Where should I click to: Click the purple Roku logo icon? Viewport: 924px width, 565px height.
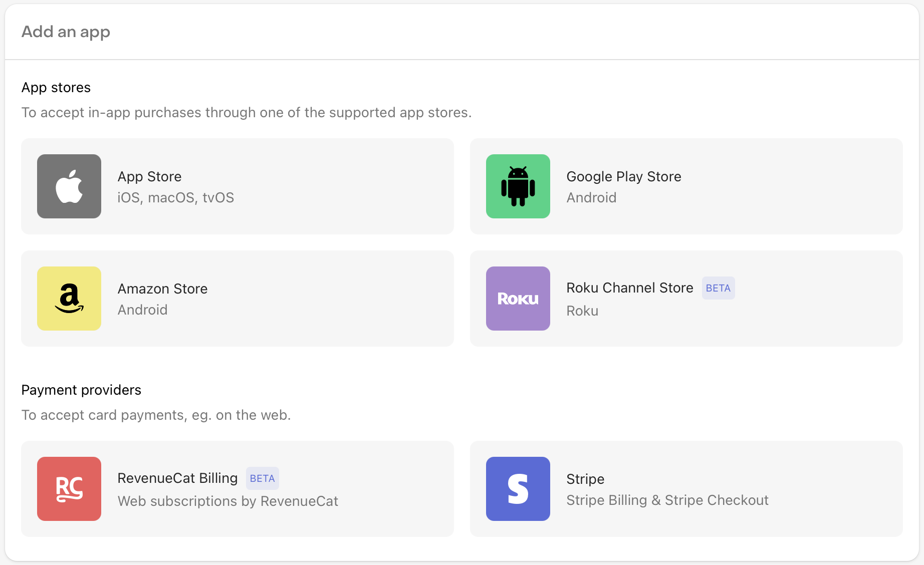[518, 299]
